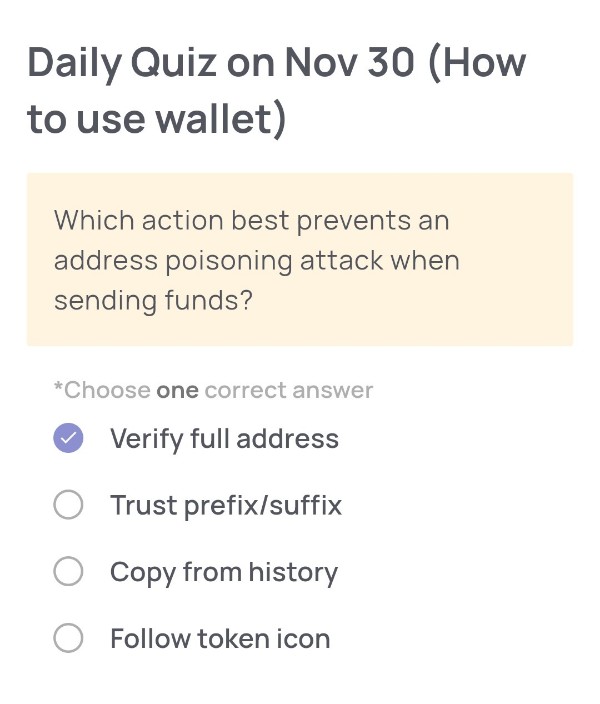The height and width of the screenshot is (704, 600).
Task: Click the "Trust prefix/suffix" answer label
Action: coord(226,506)
